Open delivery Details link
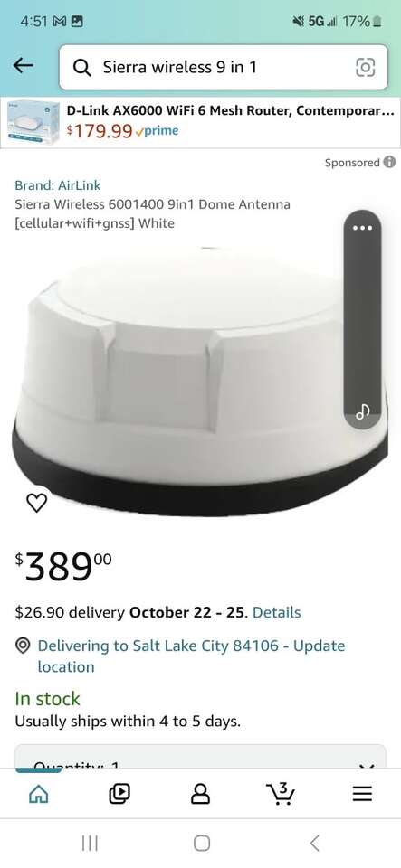 click(276, 612)
